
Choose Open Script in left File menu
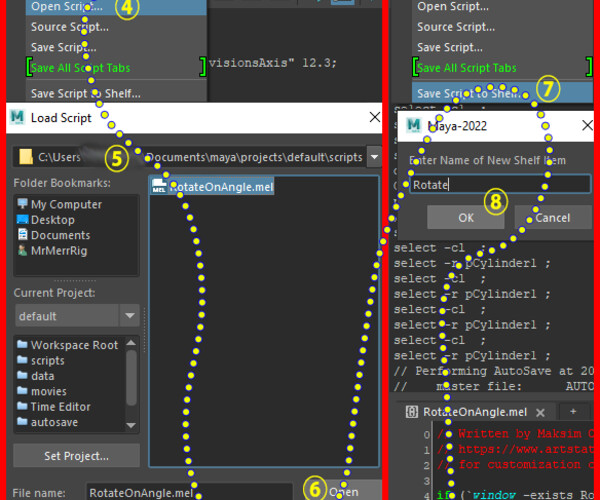tap(116, 7)
